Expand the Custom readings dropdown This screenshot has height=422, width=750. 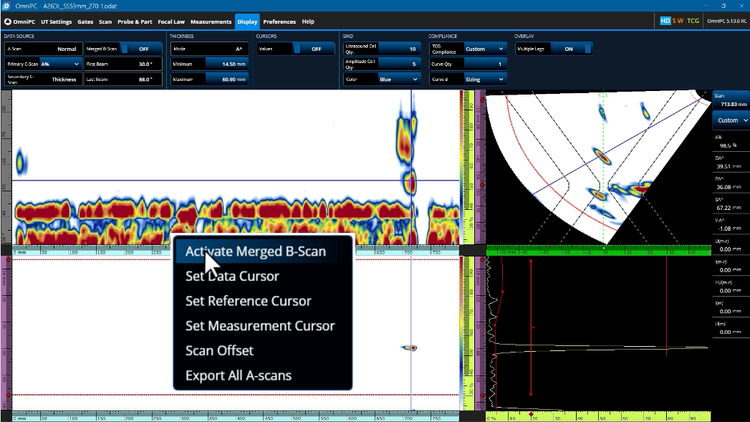point(732,120)
